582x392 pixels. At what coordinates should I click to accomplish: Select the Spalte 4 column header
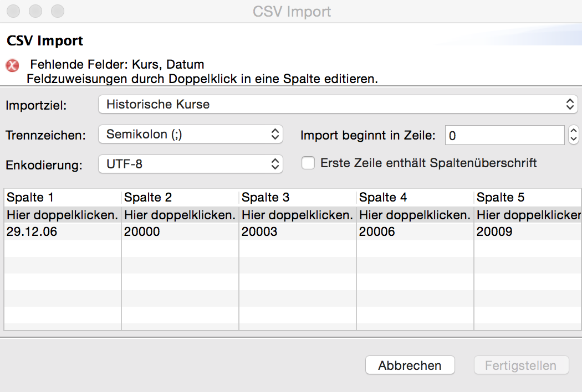click(x=415, y=198)
